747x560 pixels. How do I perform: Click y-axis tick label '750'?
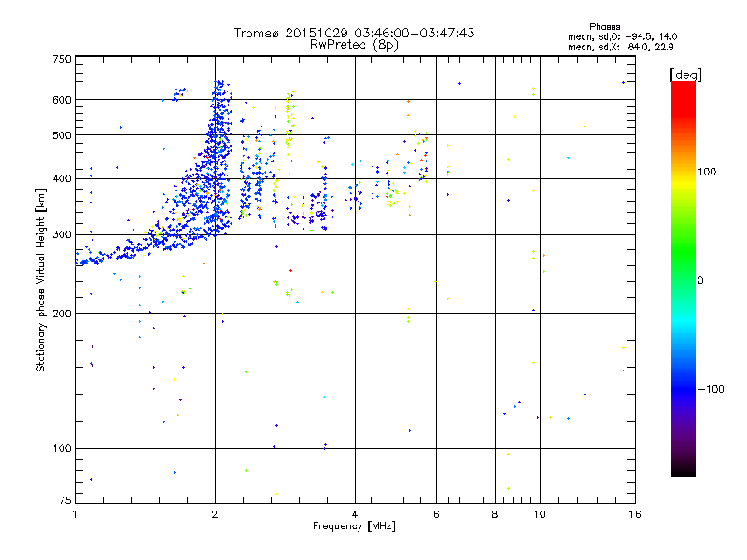click(x=62, y=59)
